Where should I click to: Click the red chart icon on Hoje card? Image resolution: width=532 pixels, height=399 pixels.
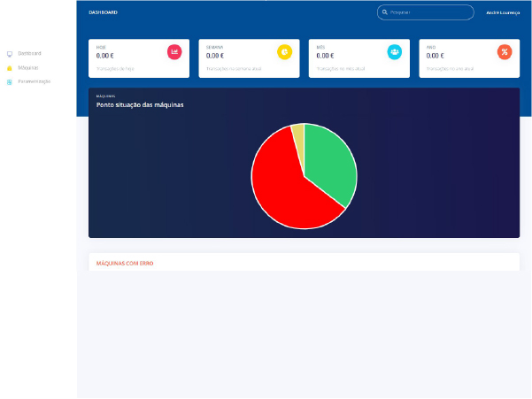point(174,51)
